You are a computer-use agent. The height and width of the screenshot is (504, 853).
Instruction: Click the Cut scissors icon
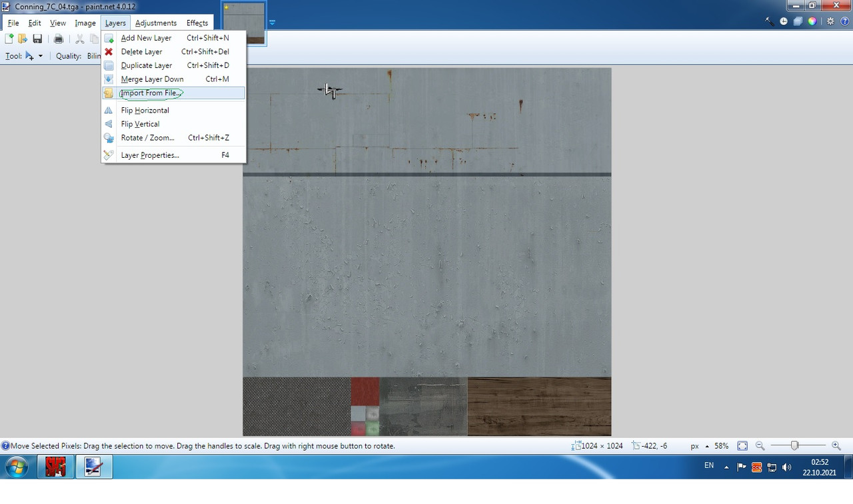point(80,39)
